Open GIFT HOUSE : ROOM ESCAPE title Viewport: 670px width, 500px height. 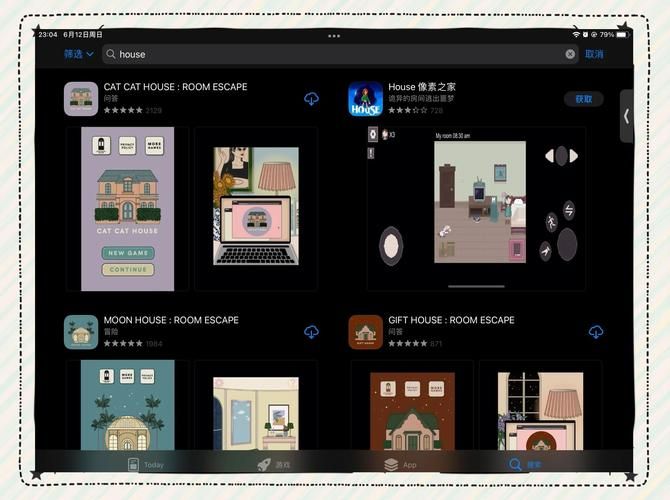pos(451,320)
